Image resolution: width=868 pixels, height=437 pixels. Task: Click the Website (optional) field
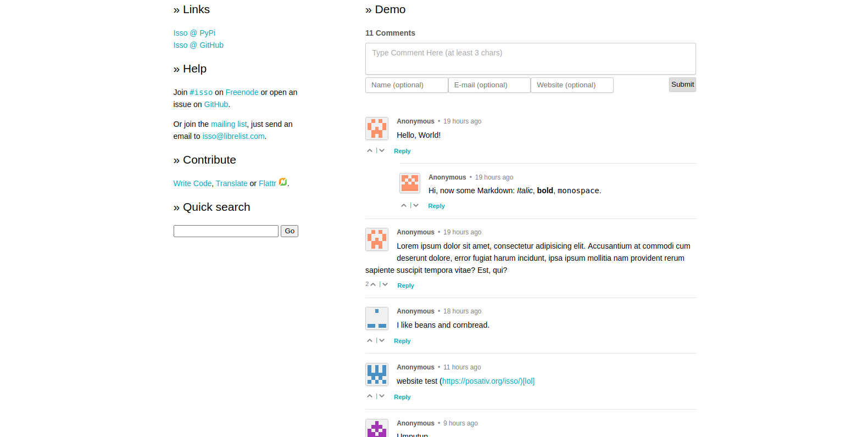pos(572,85)
